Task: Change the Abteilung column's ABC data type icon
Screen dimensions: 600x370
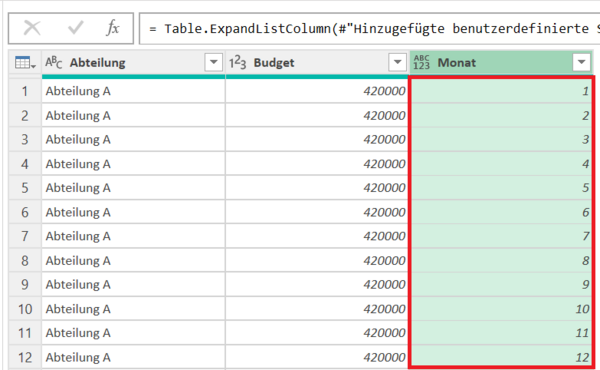Action: click(x=54, y=62)
